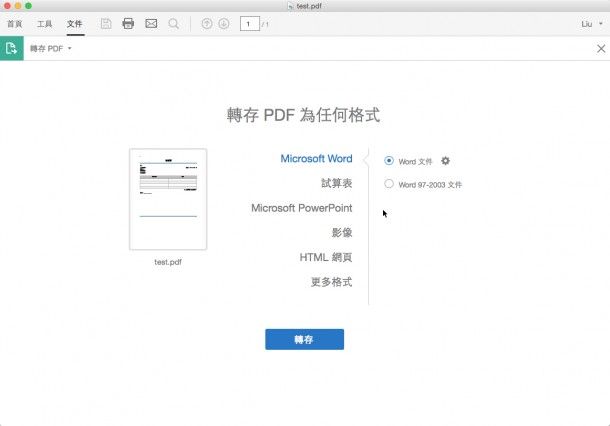The width and height of the screenshot is (610, 426).
Task: Open Word export settings gear
Action: (x=445, y=161)
